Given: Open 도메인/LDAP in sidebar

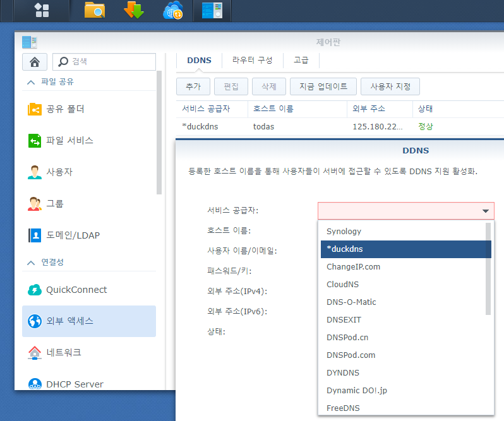Looking at the screenshot, I should point(89,235).
